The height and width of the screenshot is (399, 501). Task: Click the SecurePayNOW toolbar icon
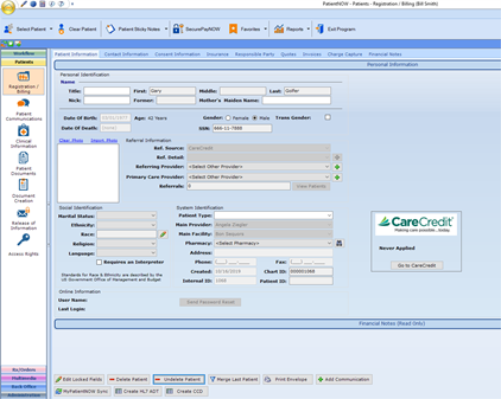tap(178, 29)
